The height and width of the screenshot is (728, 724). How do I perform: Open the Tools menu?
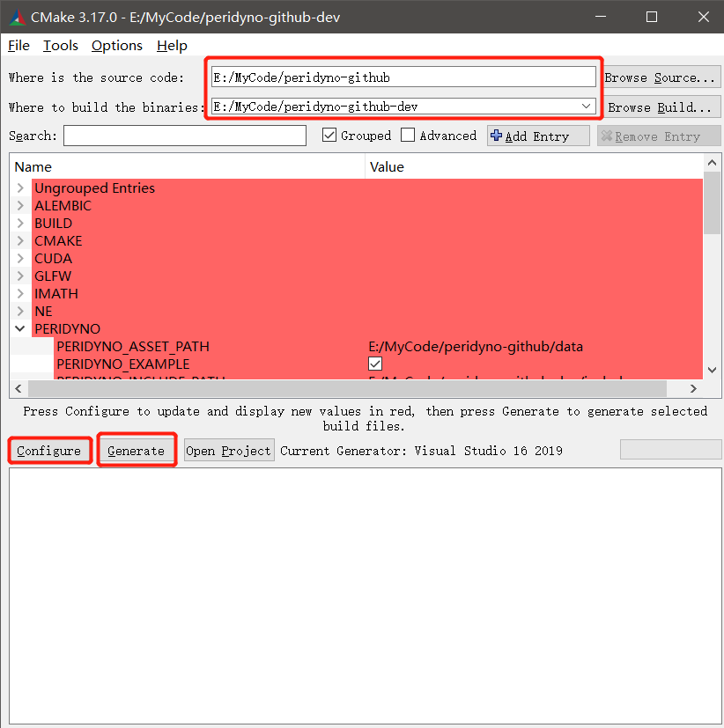tap(61, 46)
